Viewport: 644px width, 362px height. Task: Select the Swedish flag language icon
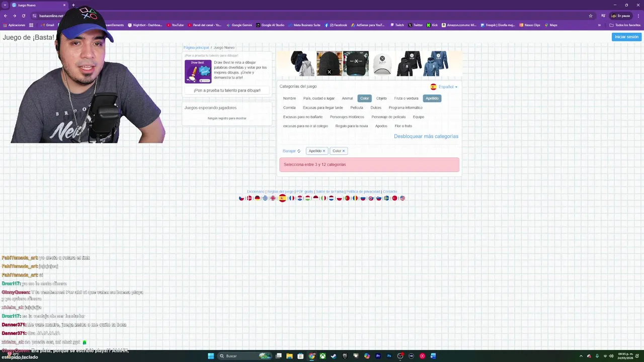coord(386,198)
